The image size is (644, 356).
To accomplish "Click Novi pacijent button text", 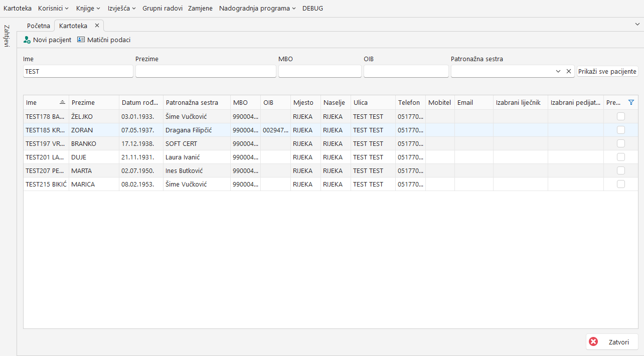I will point(52,40).
